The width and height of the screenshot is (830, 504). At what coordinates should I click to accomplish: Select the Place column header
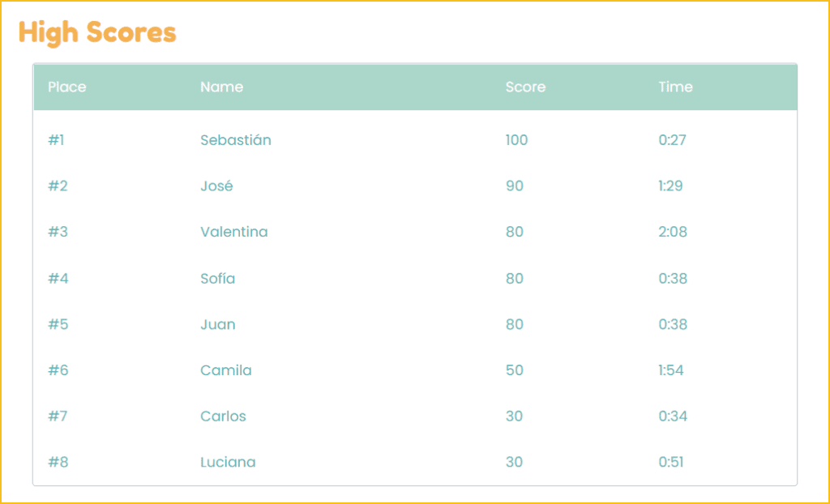(x=66, y=87)
